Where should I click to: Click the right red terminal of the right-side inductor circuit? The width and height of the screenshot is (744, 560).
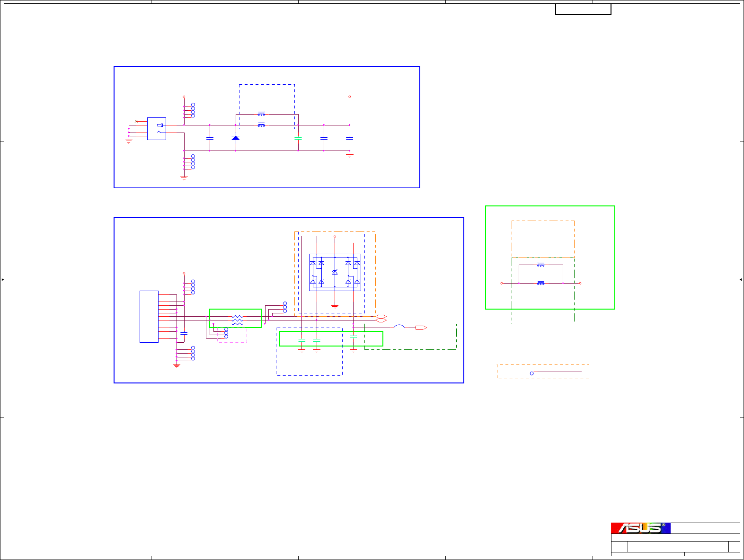pyautogui.click(x=580, y=283)
